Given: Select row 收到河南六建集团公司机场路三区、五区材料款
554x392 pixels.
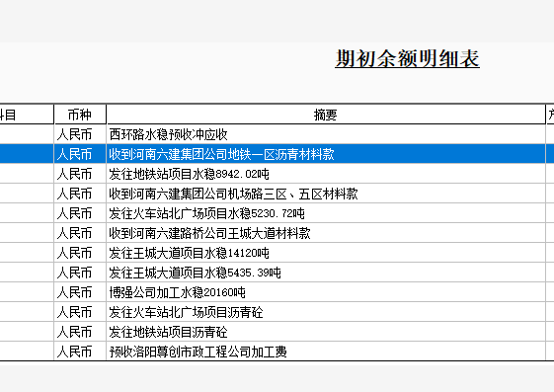Looking at the screenshot, I should (277, 194).
